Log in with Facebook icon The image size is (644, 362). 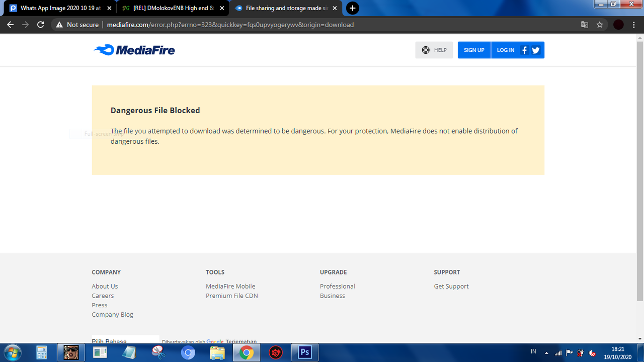(524, 50)
